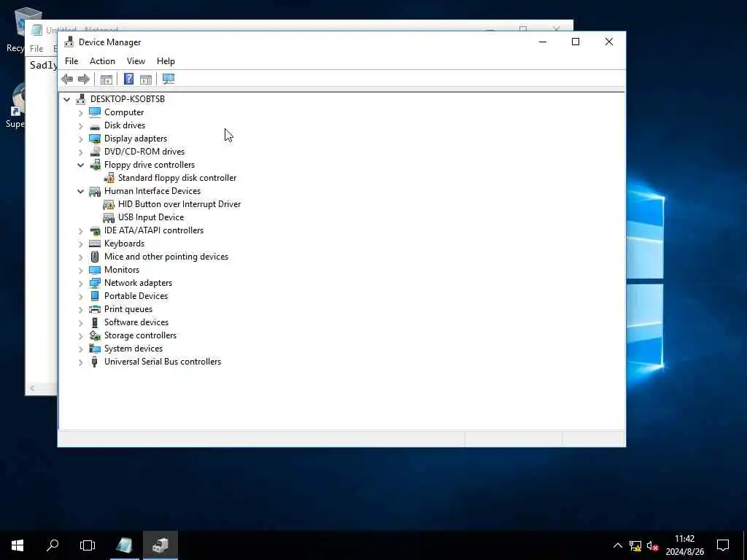
Task: Collapse the DESKTOP-KSOBTSB root node
Action: click(x=66, y=99)
